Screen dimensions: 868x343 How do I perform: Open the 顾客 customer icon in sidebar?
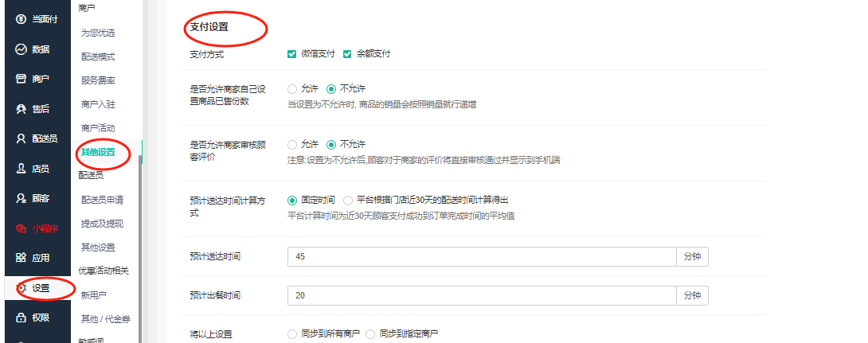21,198
